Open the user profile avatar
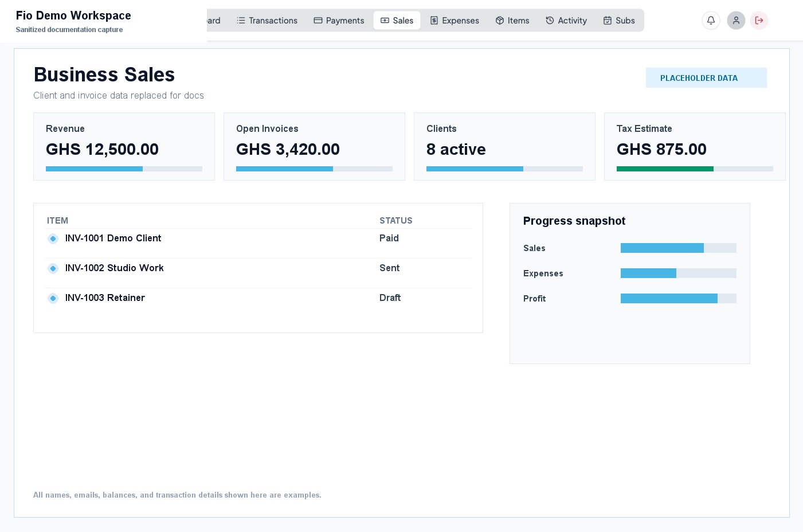This screenshot has height=532, width=803. click(x=736, y=21)
